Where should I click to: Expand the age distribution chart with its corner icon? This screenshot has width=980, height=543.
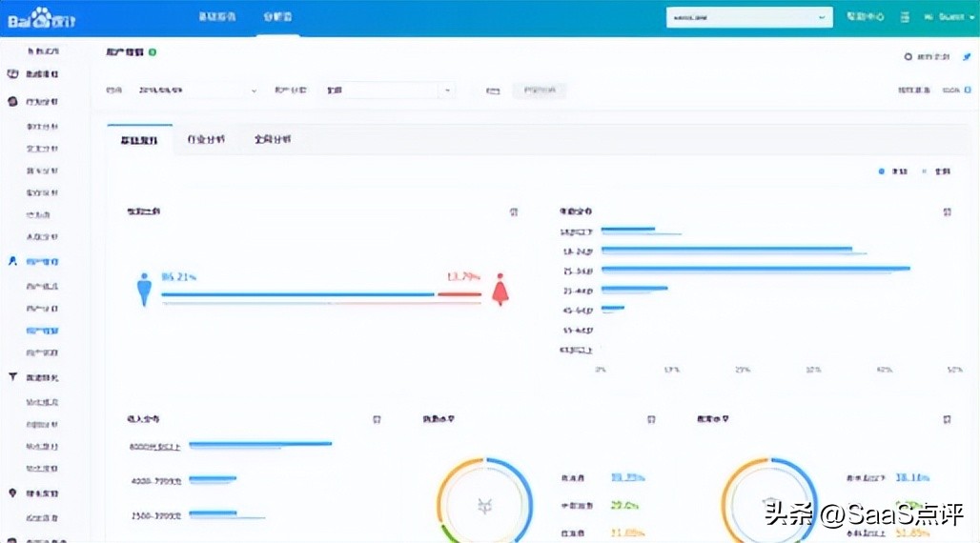click(947, 211)
